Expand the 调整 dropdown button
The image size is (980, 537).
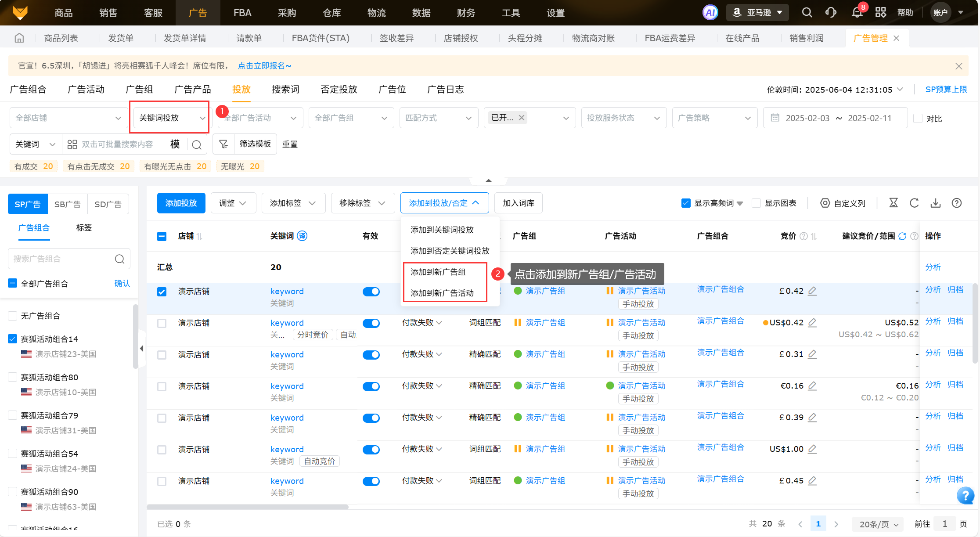coord(233,203)
